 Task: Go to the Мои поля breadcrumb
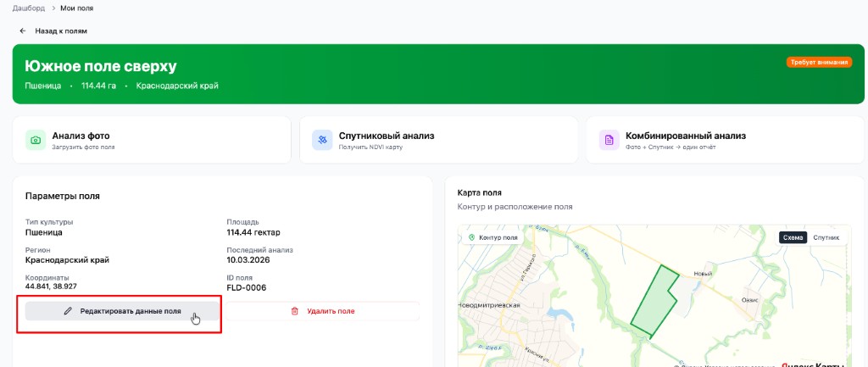[77, 8]
